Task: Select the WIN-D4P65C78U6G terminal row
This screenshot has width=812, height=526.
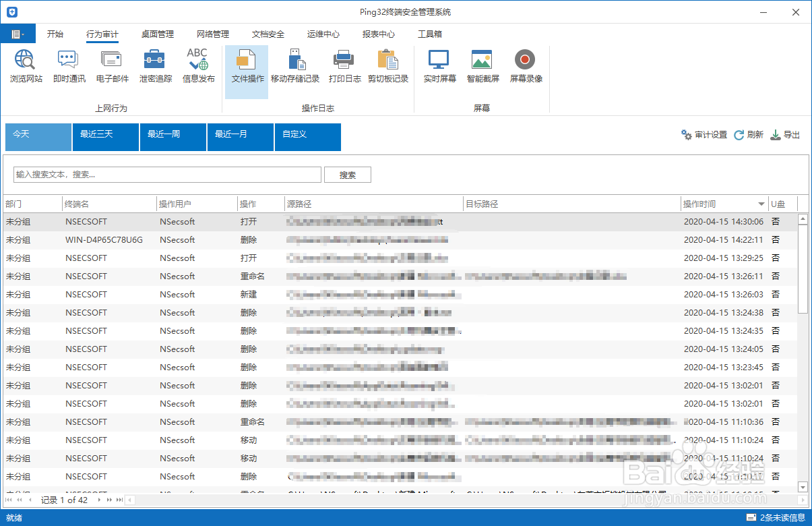Action: (x=400, y=240)
